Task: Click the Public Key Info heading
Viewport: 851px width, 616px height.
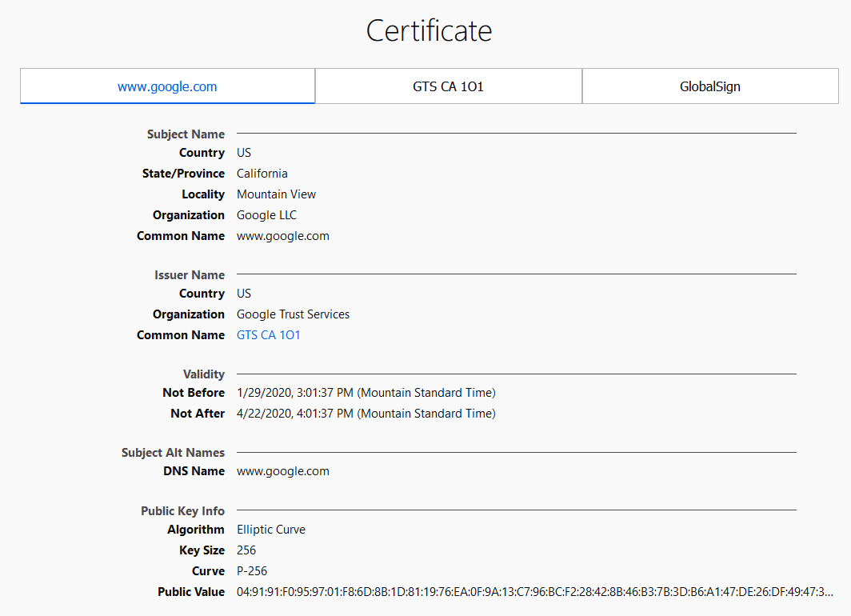Action: pyautogui.click(x=183, y=511)
